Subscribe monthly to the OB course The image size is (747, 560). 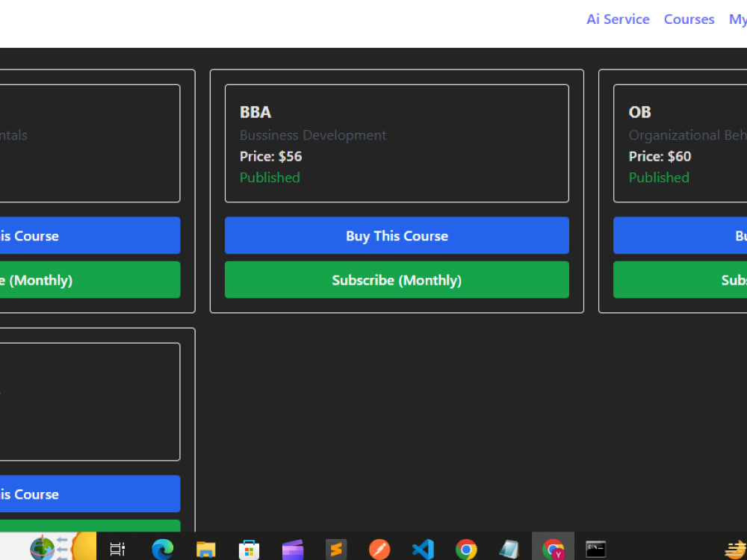(681, 279)
